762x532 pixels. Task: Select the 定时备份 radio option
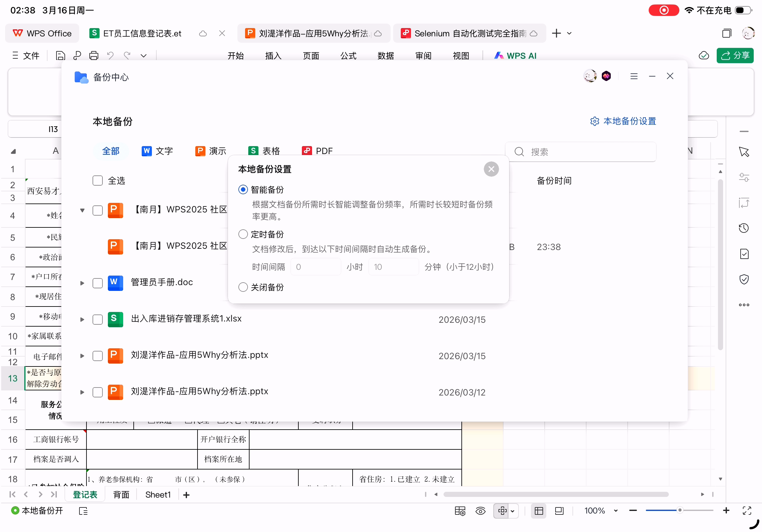243,234
